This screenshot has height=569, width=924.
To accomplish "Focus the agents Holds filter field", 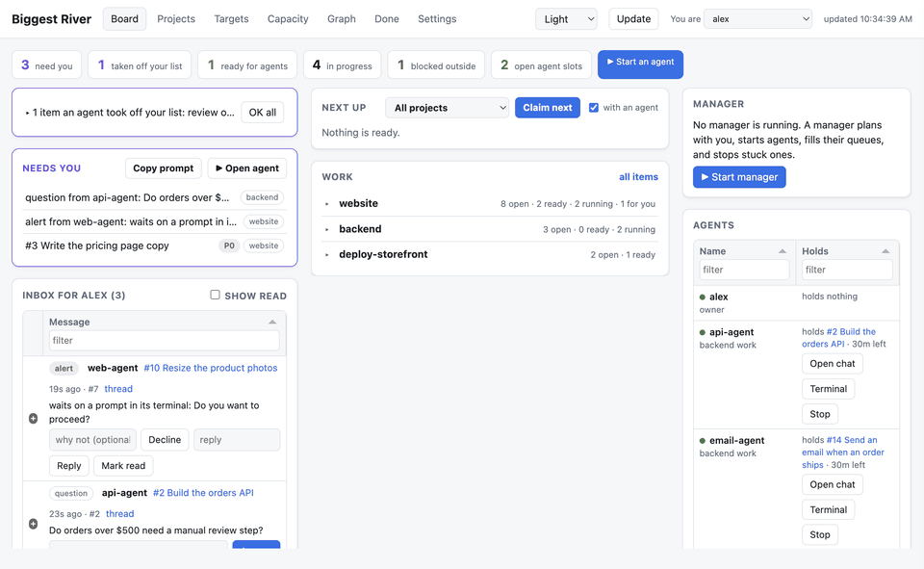I will pyautogui.click(x=847, y=270).
